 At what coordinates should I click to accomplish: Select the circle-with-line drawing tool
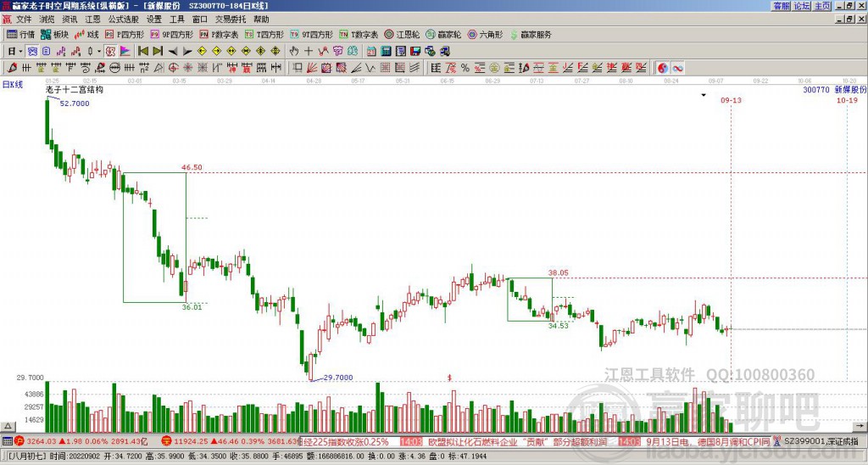tap(114, 68)
